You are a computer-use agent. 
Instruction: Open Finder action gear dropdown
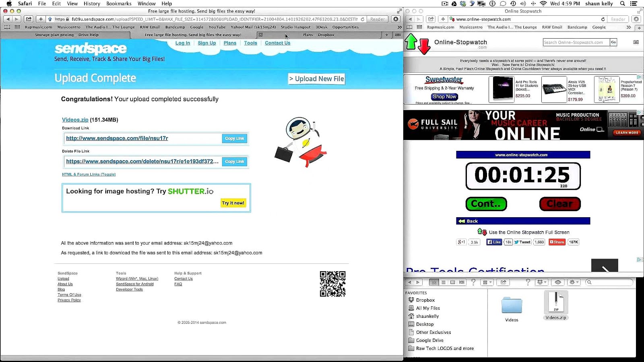[x=574, y=282]
